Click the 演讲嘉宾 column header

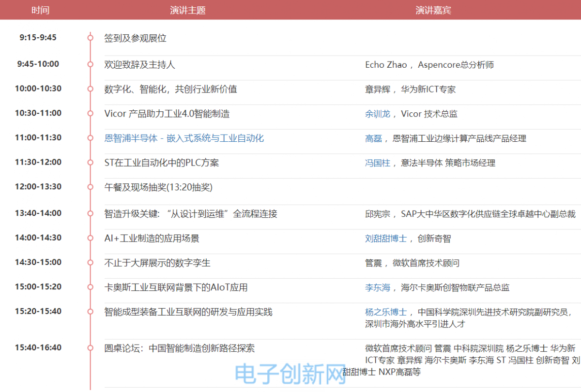(433, 10)
